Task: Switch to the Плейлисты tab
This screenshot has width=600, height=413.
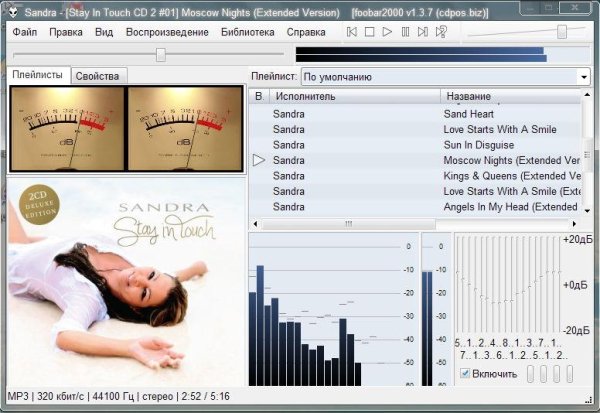Action: click(38, 75)
